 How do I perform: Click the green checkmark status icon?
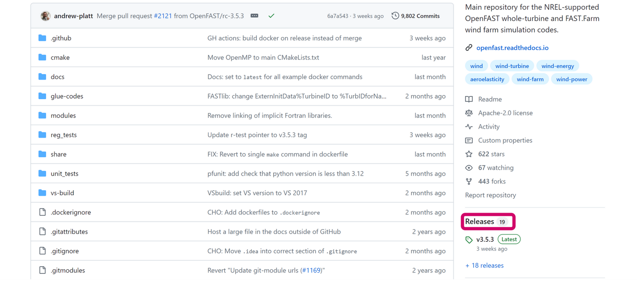coord(271,15)
